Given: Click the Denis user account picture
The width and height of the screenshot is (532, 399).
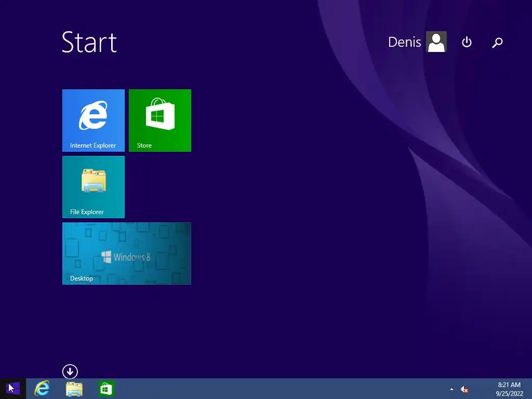Looking at the screenshot, I should pos(436,42).
